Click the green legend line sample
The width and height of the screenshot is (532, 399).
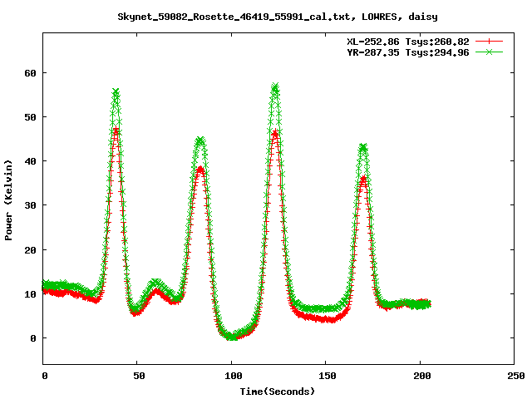click(x=489, y=52)
